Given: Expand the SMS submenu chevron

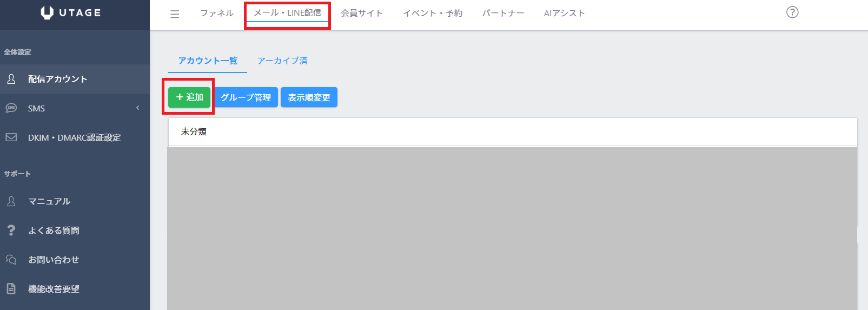Looking at the screenshot, I should pos(137,108).
